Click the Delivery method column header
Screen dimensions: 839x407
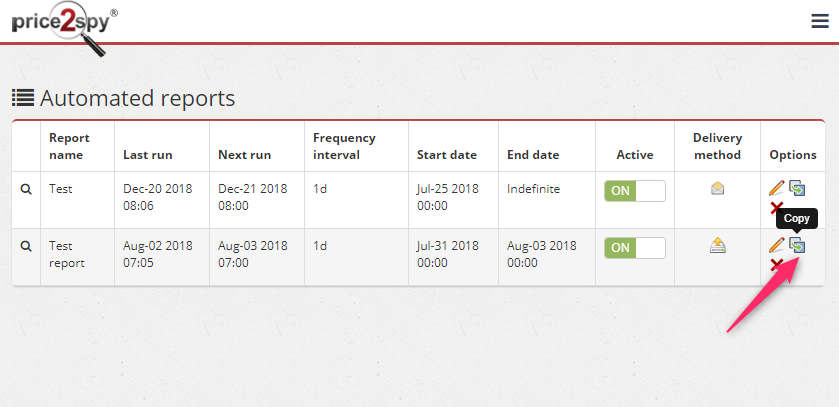[717, 146]
